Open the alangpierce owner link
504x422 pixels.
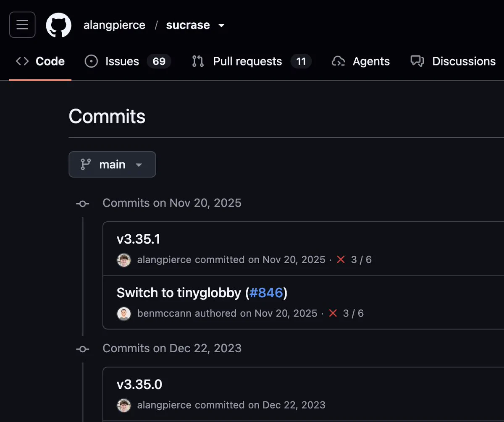[114, 25]
